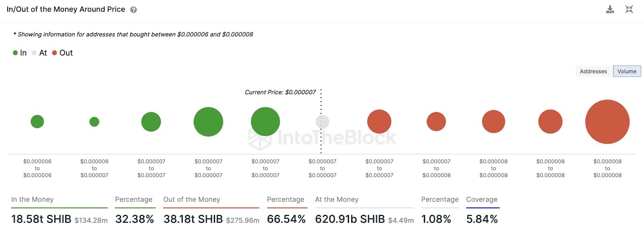Image resolution: width=644 pixels, height=238 pixels.
Task: Switch to the Addresses view
Action: click(593, 71)
